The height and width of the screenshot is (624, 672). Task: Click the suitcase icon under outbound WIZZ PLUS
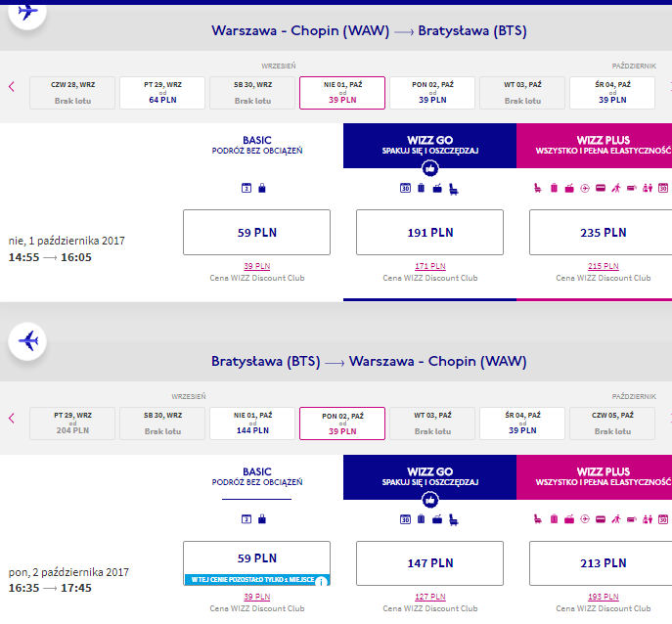[x=554, y=188]
